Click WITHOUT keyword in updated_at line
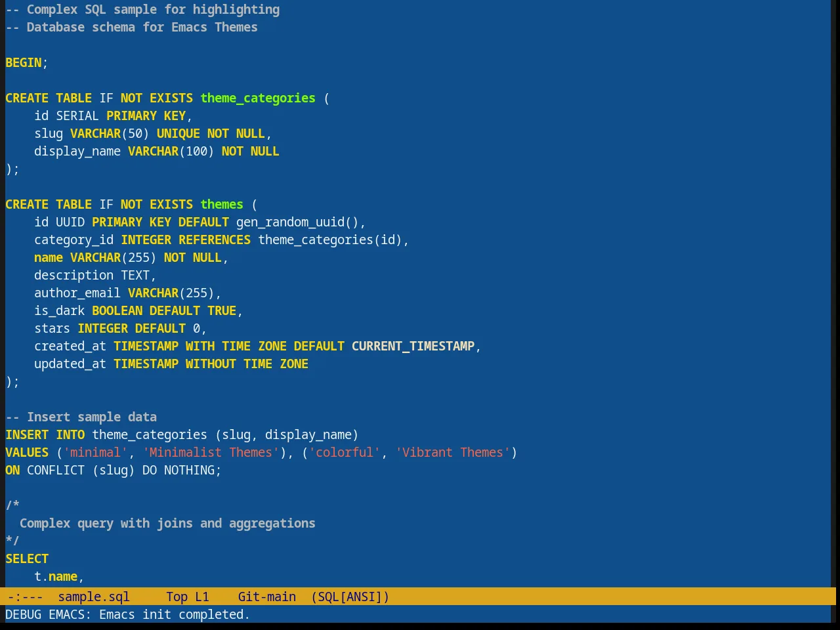840x630 pixels. tap(211, 364)
